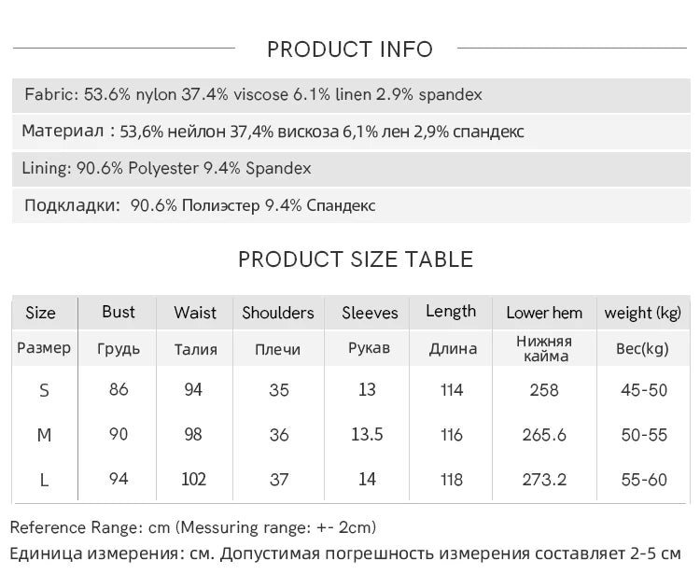Image resolution: width=700 pixels, height=588 pixels.
Task: Click the Sleeves column header
Action: click(370, 313)
